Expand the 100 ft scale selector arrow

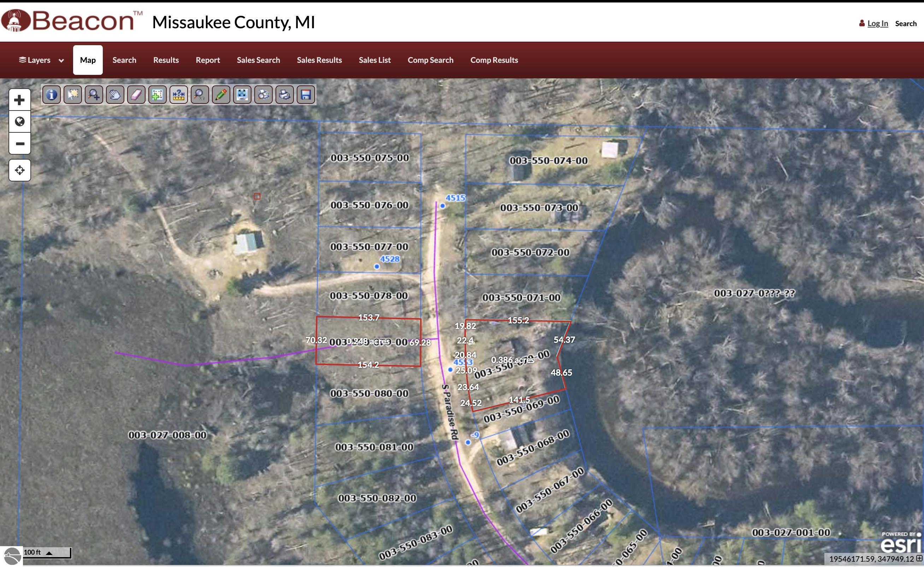click(49, 553)
